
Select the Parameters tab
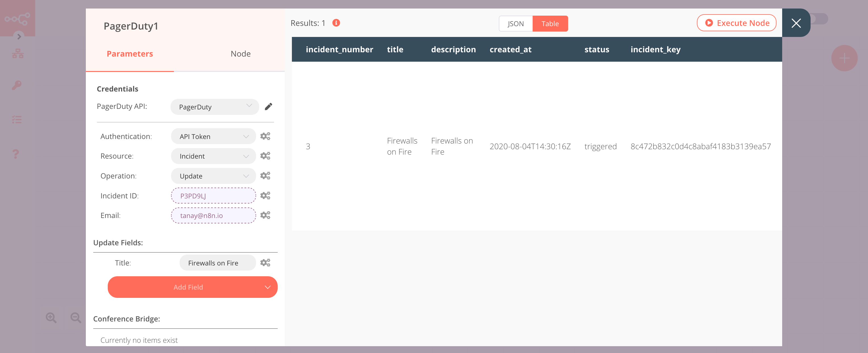point(130,53)
